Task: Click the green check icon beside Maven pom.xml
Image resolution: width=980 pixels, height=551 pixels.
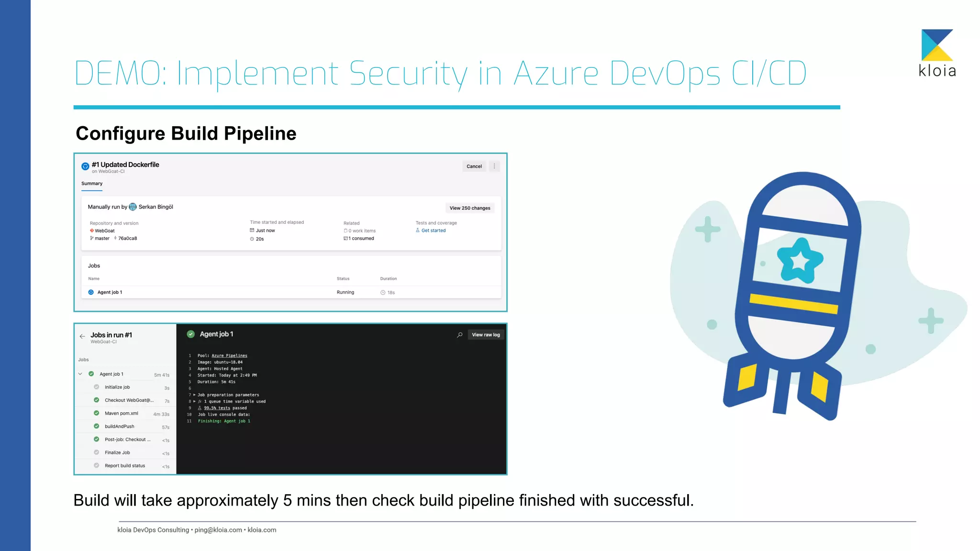Action: [x=96, y=413]
